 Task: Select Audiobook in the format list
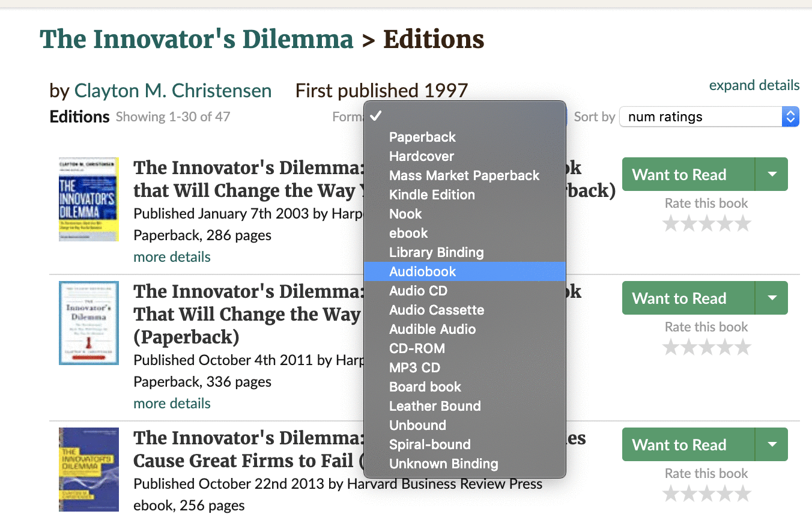pyautogui.click(x=465, y=271)
